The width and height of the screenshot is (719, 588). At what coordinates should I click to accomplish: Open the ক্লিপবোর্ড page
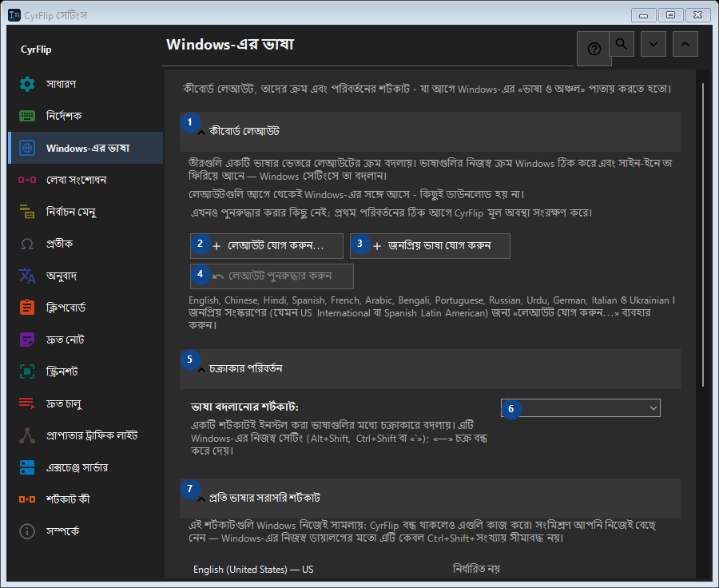click(85, 308)
